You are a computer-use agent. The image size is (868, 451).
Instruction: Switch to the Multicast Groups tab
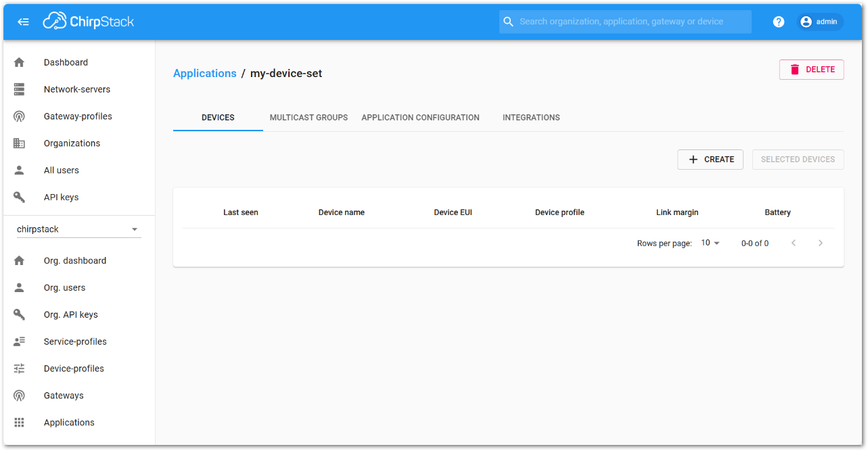click(309, 118)
